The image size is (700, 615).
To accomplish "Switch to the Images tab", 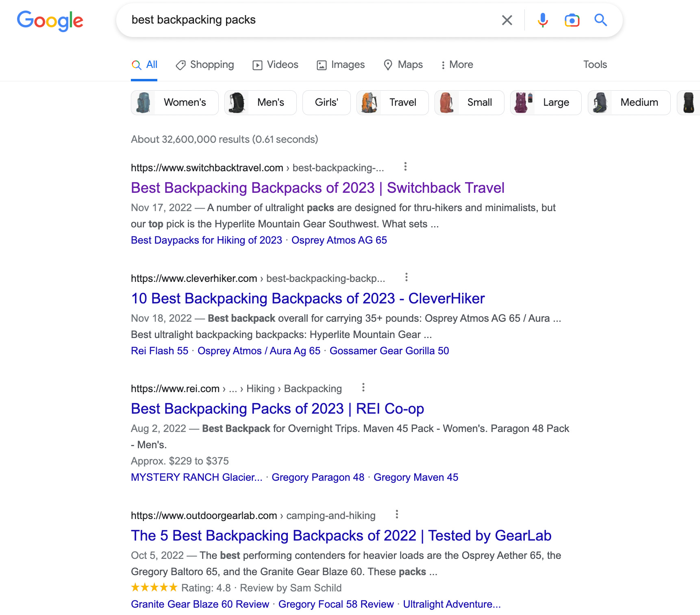I will point(341,65).
